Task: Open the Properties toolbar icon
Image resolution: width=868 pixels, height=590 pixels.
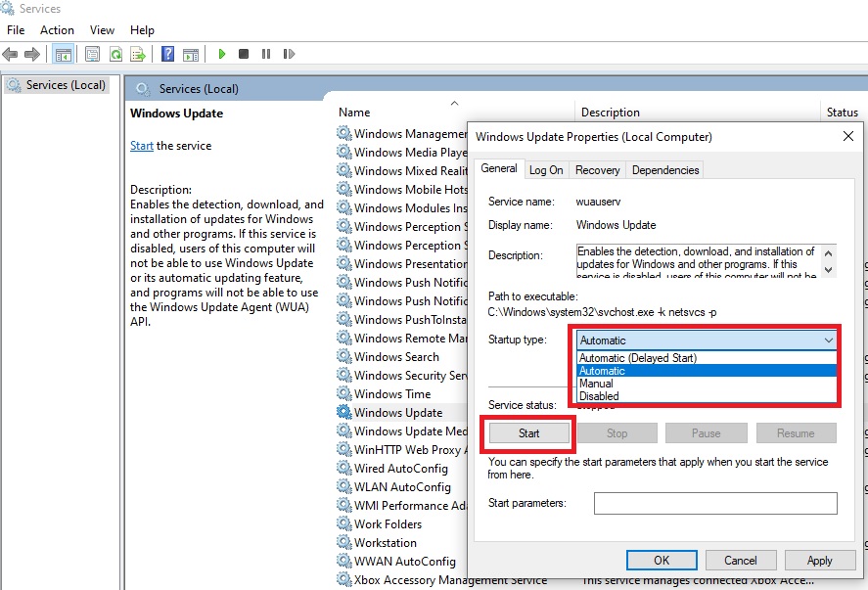Action: tap(88, 54)
